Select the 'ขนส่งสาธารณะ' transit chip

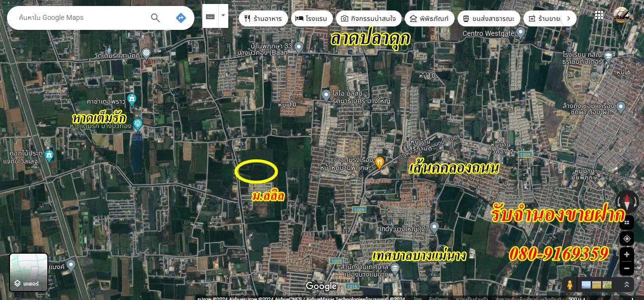(489, 19)
